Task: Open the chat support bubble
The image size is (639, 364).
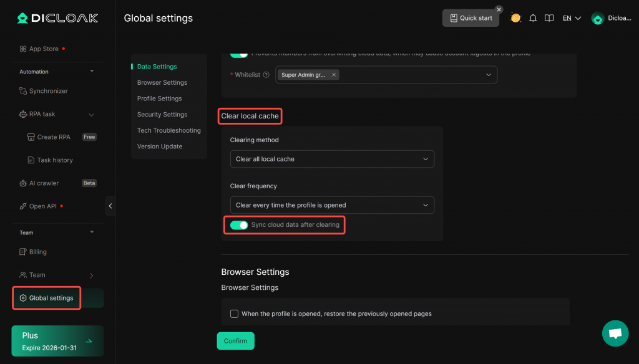Action: (615, 333)
